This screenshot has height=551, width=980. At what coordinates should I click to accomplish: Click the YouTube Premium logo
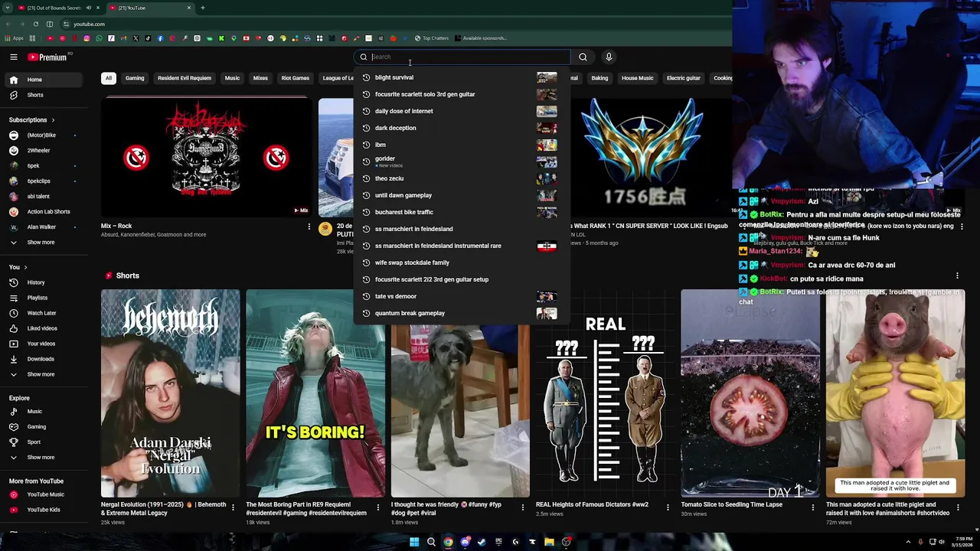point(48,57)
